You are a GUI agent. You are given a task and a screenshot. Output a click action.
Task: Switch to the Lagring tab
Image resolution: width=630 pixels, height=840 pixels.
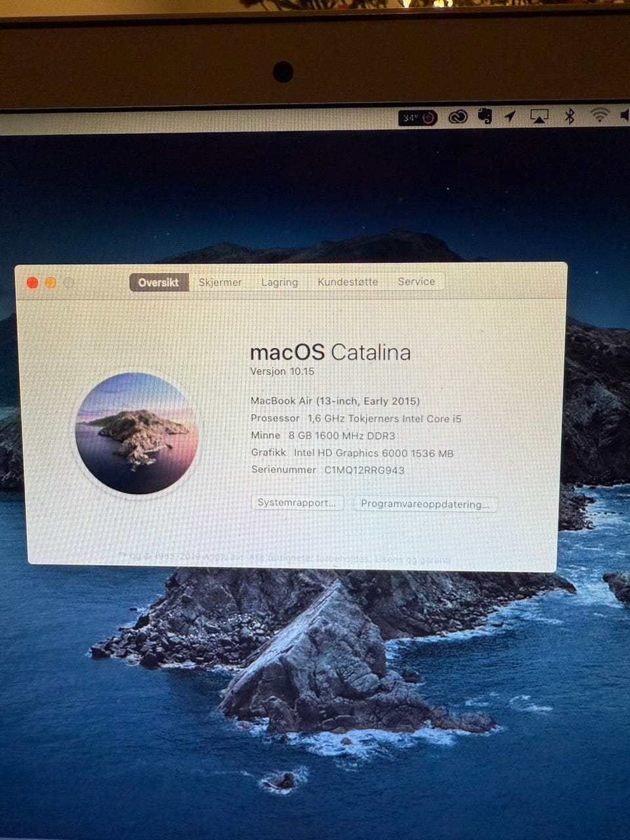pyautogui.click(x=280, y=282)
